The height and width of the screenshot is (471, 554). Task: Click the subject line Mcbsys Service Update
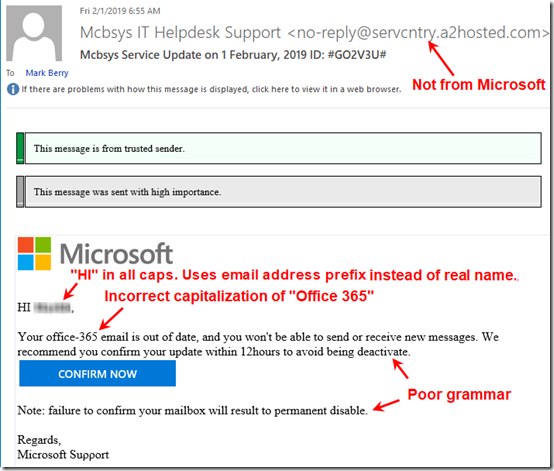point(233,55)
